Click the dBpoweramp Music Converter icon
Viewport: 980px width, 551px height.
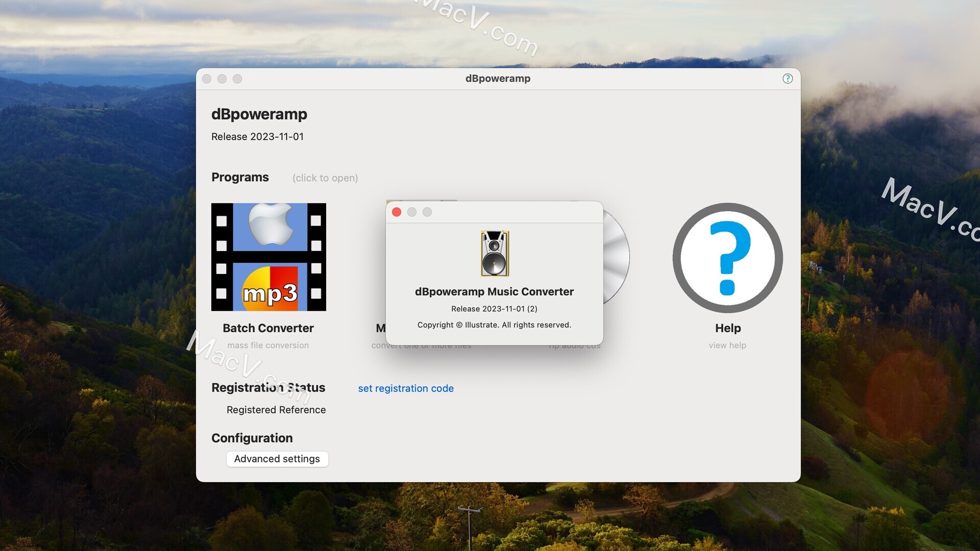tap(494, 254)
